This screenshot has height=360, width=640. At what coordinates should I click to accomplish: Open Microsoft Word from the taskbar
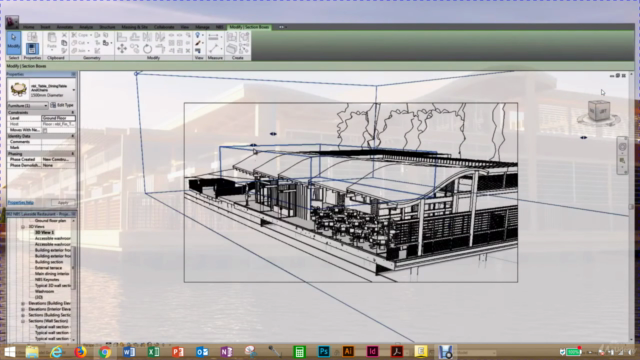(129, 351)
